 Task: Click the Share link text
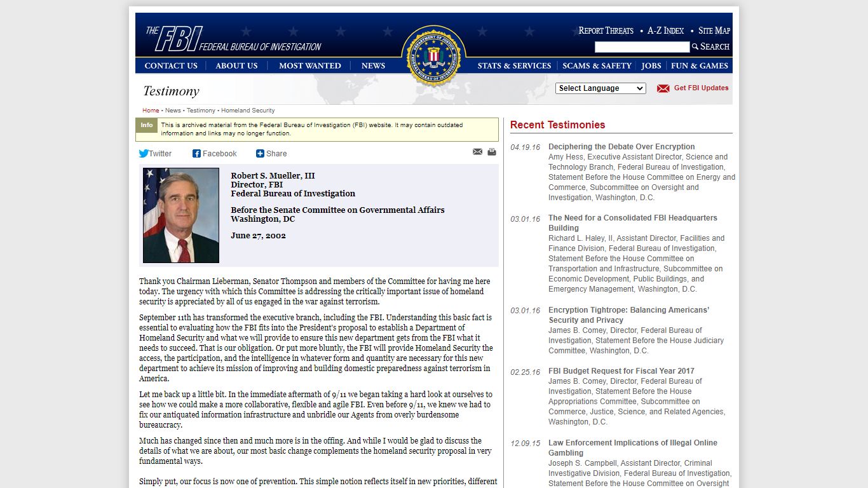tap(276, 154)
